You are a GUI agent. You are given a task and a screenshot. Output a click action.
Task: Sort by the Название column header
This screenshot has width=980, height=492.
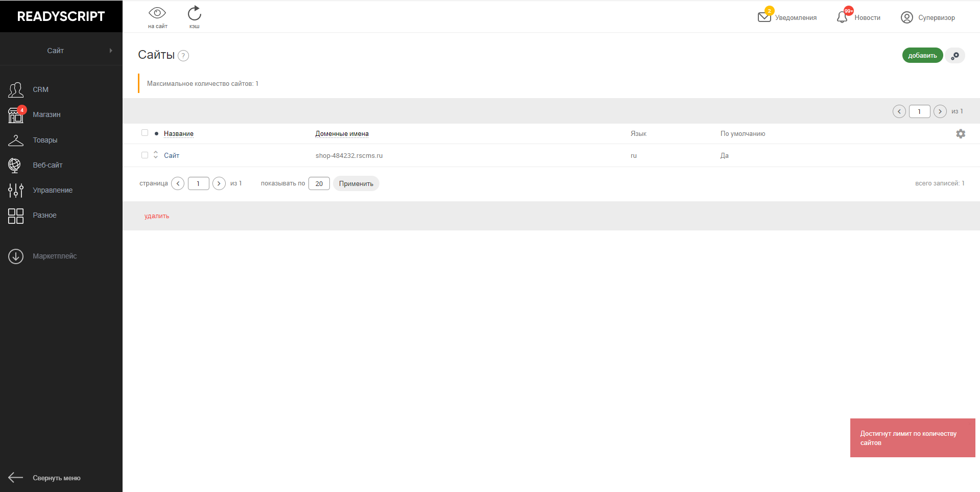(179, 133)
